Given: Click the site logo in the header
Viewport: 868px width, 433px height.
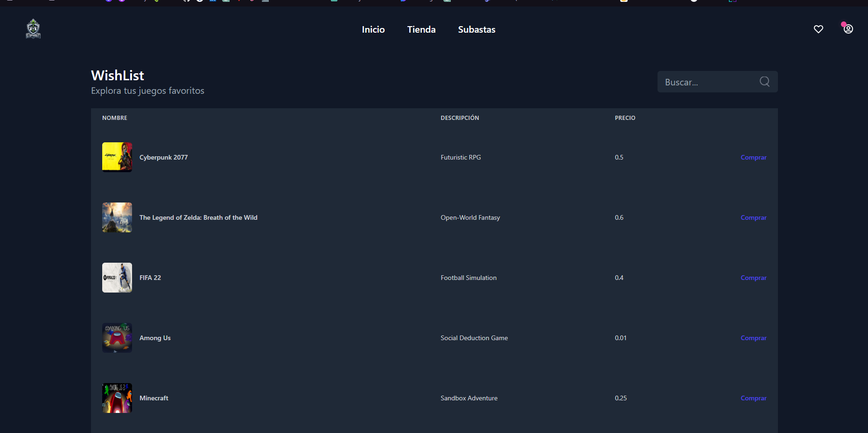Looking at the screenshot, I should point(33,29).
